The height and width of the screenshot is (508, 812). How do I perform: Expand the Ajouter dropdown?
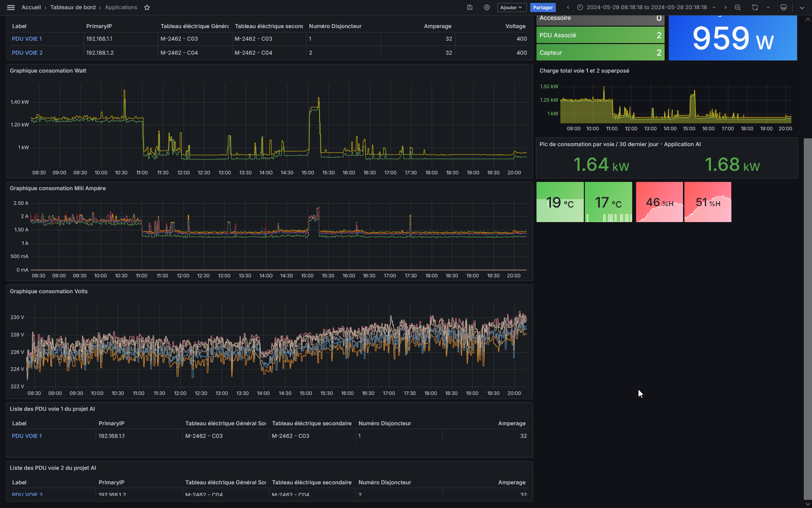click(511, 7)
